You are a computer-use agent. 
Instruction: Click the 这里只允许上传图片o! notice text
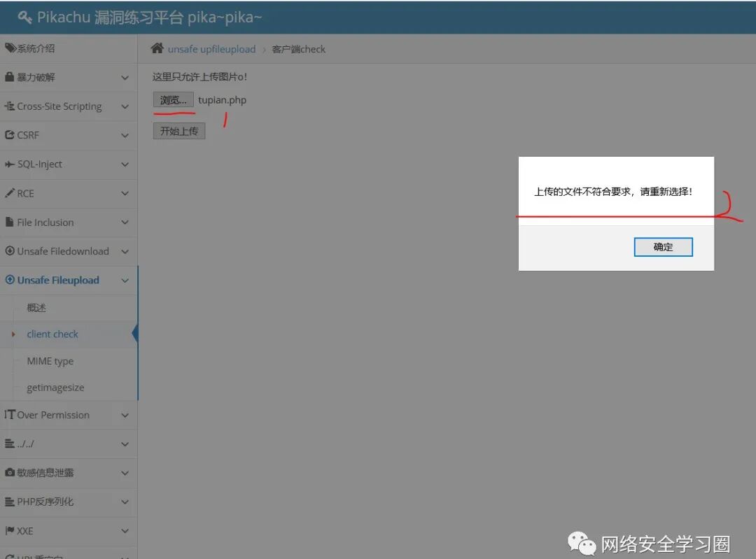pos(199,77)
